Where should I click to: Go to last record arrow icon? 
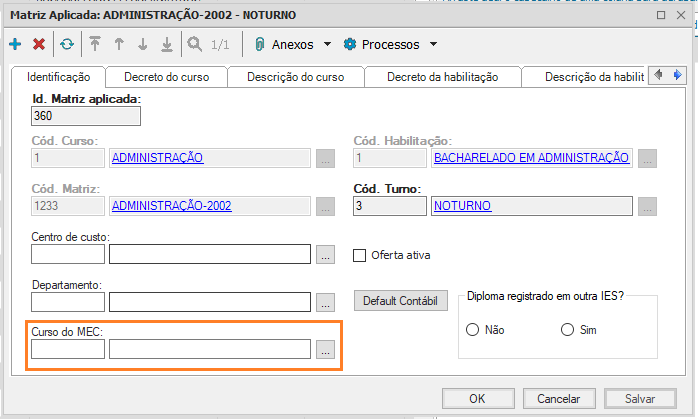click(x=166, y=44)
